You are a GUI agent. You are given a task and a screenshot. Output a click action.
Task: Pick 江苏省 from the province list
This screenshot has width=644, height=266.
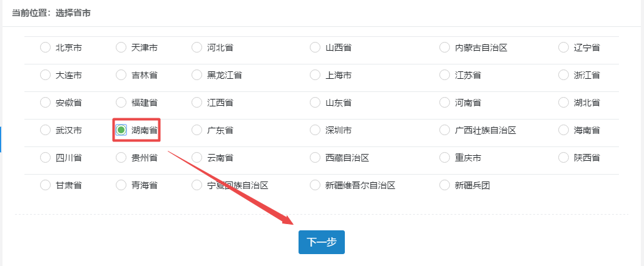click(445, 75)
